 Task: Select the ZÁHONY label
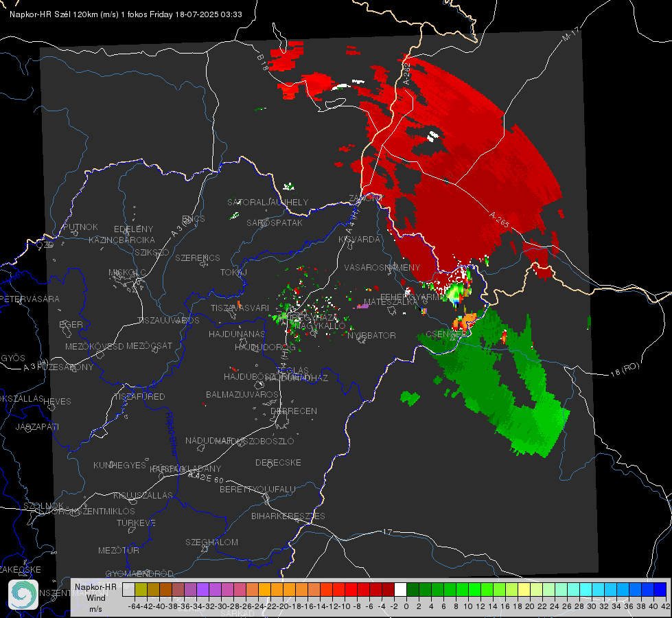click(366, 198)
